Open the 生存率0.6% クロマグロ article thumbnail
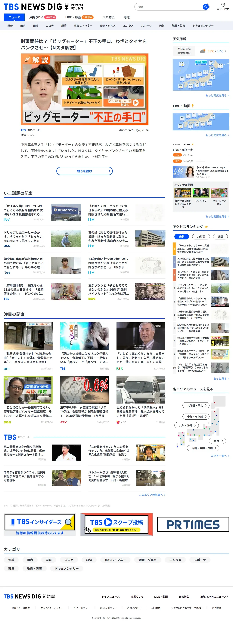Viewport: 233px width, 644px height. [84, 390]
